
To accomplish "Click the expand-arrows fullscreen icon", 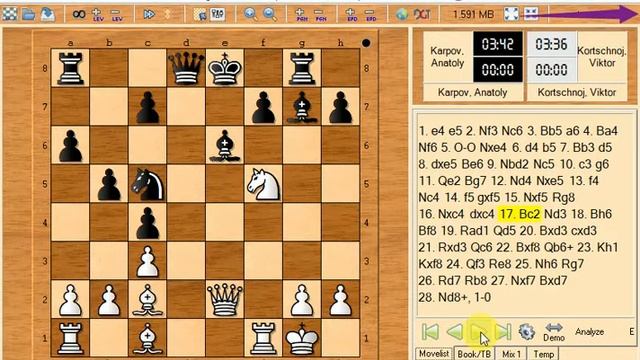I will [x=511, y=14].
